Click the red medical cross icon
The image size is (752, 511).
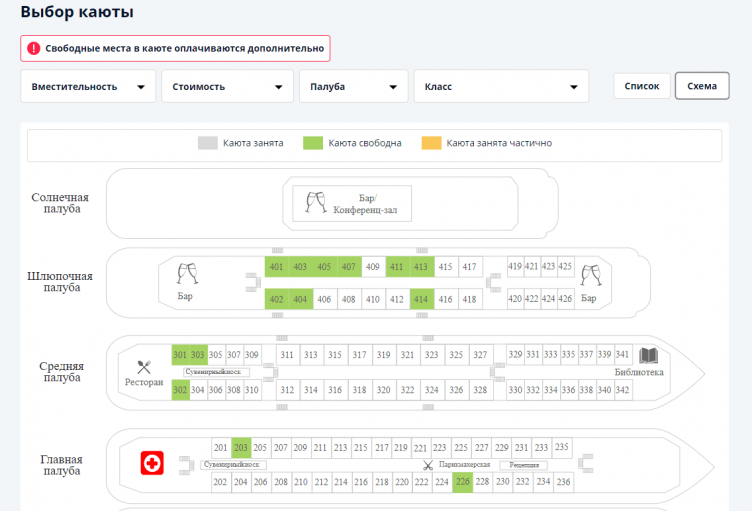pos(152,463)
